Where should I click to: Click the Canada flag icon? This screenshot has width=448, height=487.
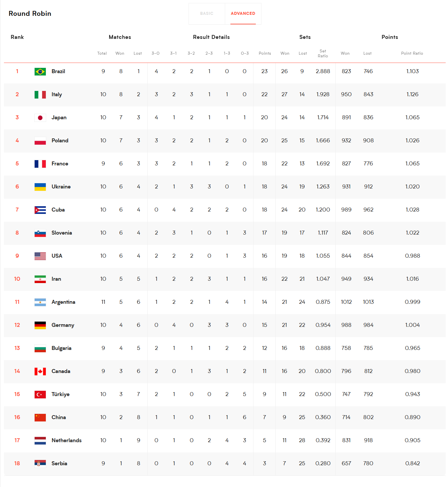click(x=40, y=371)
